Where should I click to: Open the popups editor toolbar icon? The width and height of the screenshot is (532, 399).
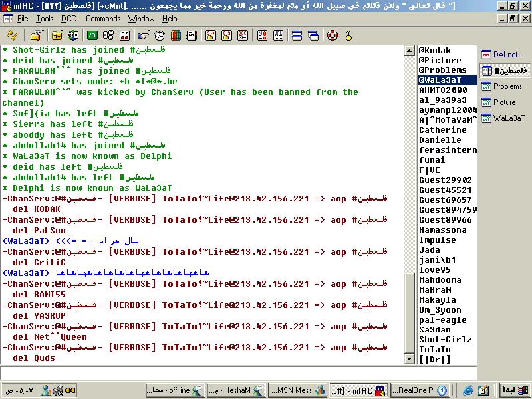pos(108,35)
